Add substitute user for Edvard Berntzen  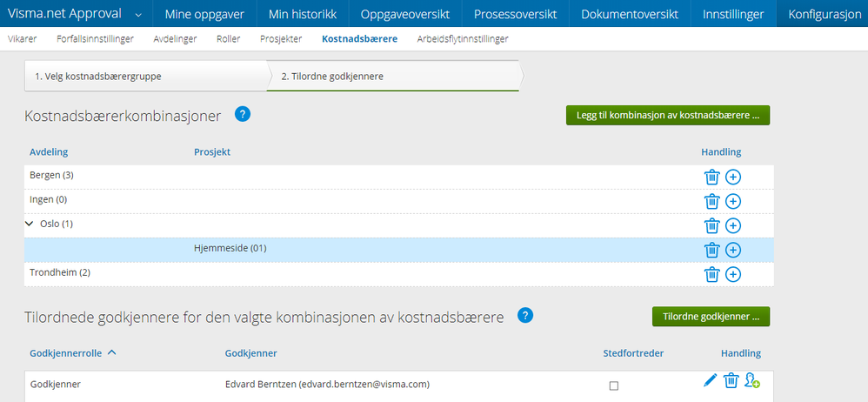752,380
